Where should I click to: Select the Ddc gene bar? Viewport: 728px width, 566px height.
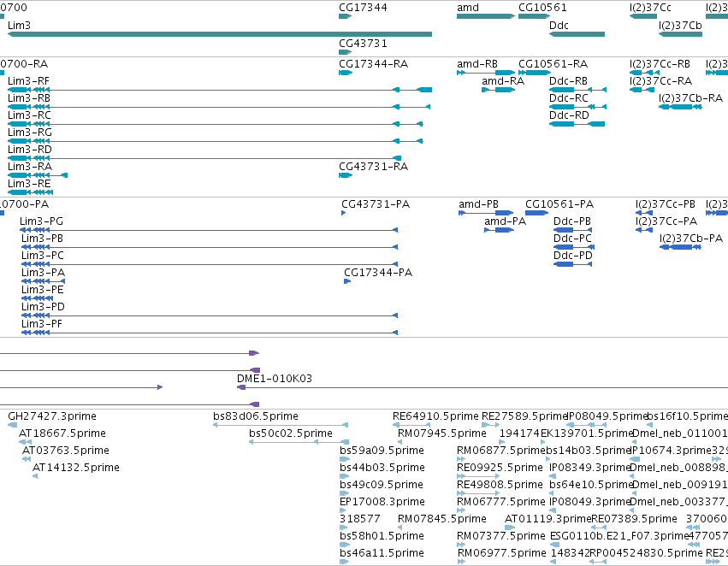[x=577, y=34]
